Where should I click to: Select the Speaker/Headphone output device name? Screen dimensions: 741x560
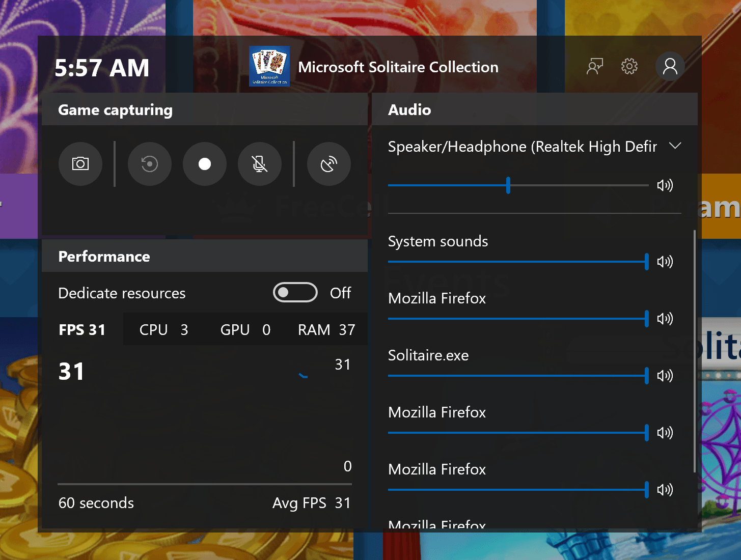[522, 147]
